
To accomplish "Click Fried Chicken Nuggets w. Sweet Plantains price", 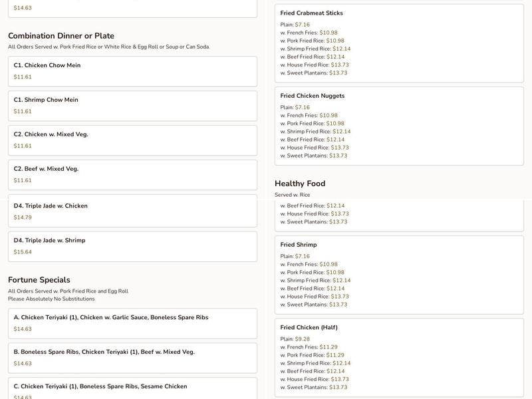I will click(x=338, y=156).
